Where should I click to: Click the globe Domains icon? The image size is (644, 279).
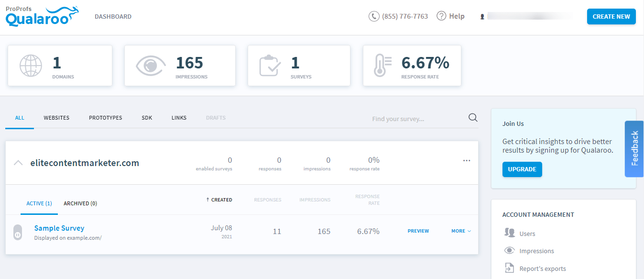pos(31,66)
